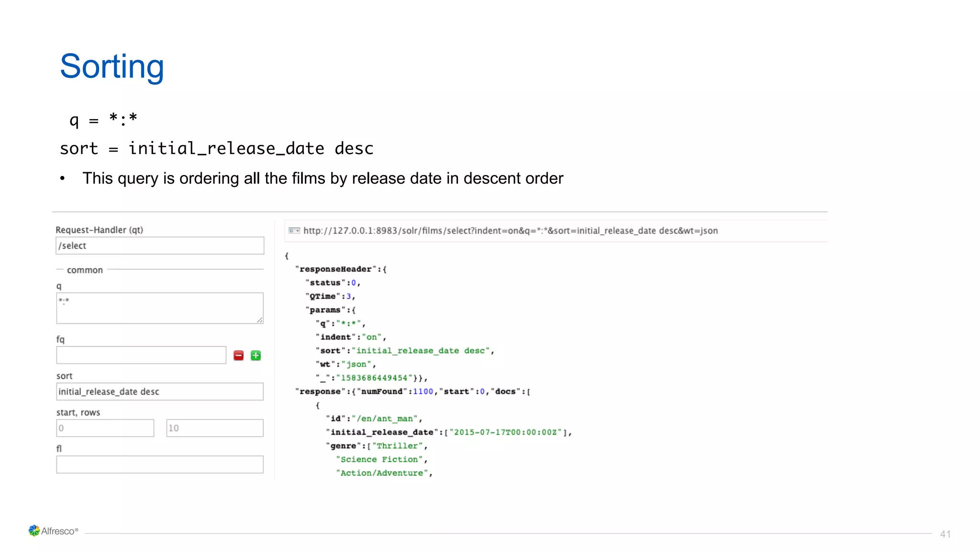This screenshot has width=980, height=551.
Task: Click the rows field showing 10
Action: pyautogui.click(x=215, y=428)
